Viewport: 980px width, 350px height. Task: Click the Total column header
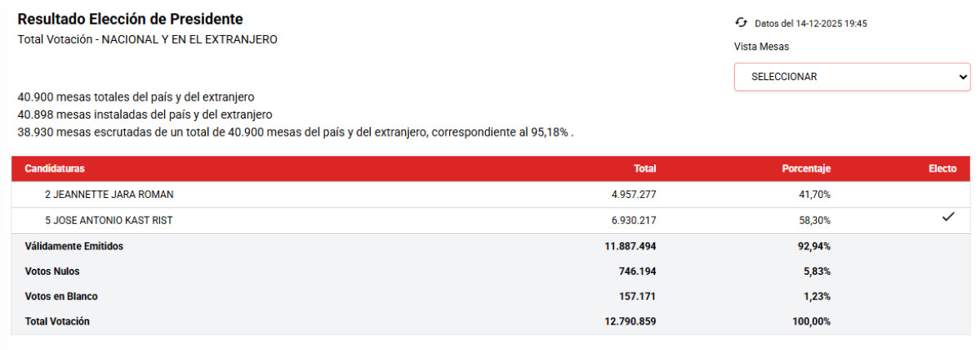click(645, 168)
